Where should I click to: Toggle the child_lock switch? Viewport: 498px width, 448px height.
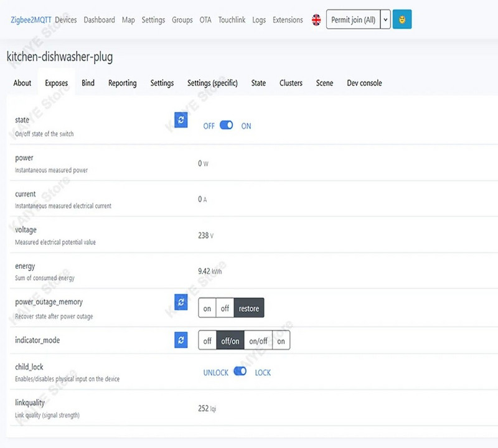240,372
